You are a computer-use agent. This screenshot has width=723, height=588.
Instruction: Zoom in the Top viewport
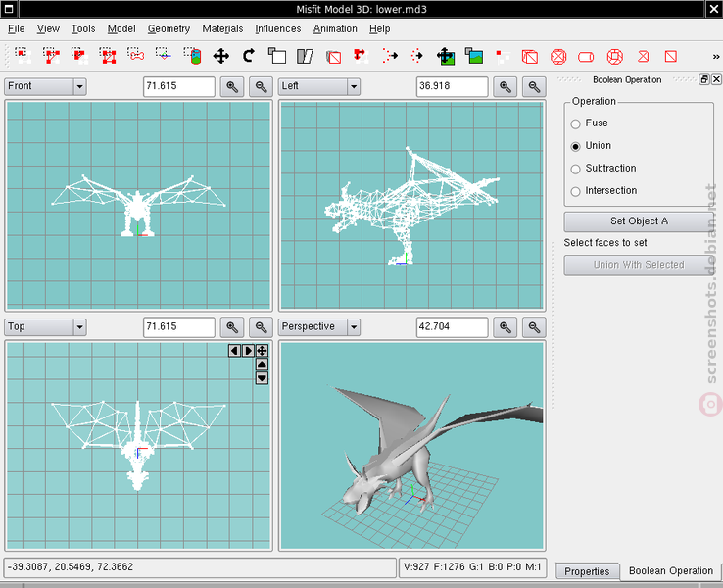[x=232, y=327]
